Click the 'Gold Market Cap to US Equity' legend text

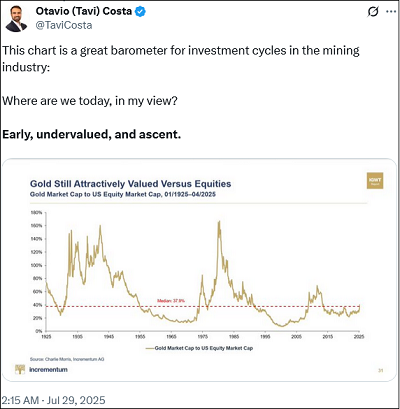click(x=204, y=348)
